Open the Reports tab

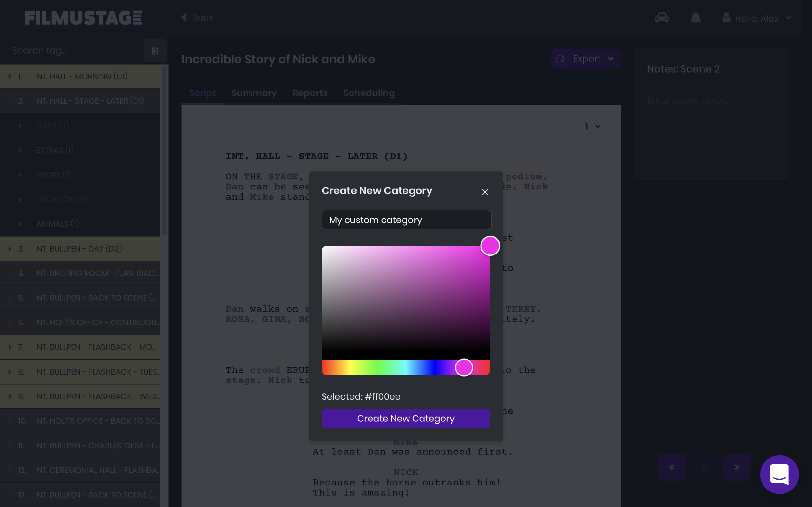[310, 93]
